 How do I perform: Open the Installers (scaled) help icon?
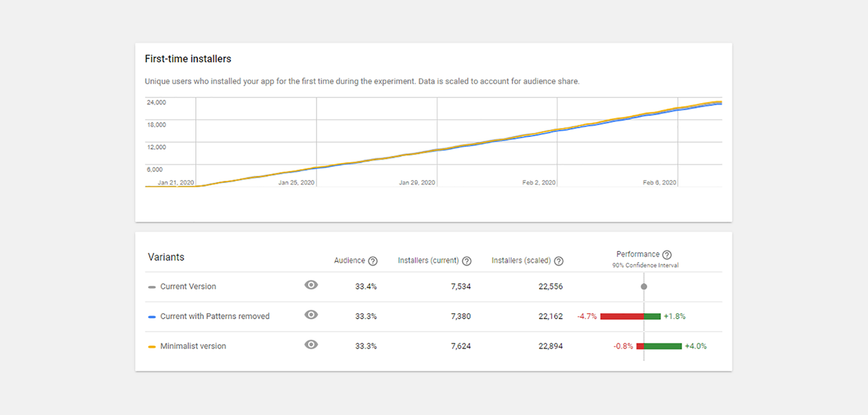559,261
